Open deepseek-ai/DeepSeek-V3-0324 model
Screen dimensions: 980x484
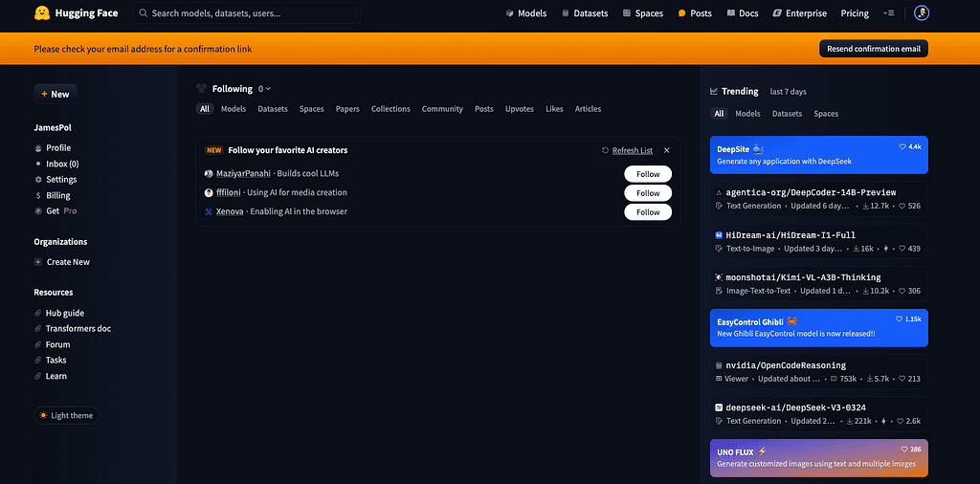click(819, 414)
